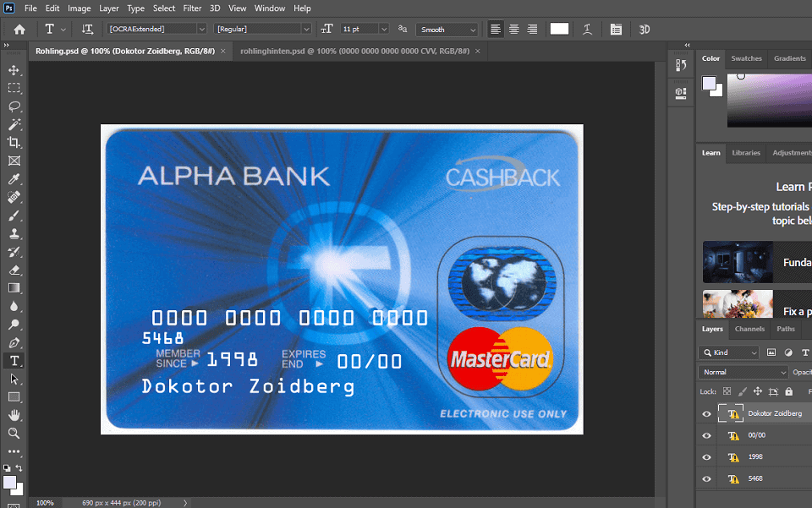This screenshot has width=812, height=508.
Task: Select the Zoom tool
Action: pos(14,434)
